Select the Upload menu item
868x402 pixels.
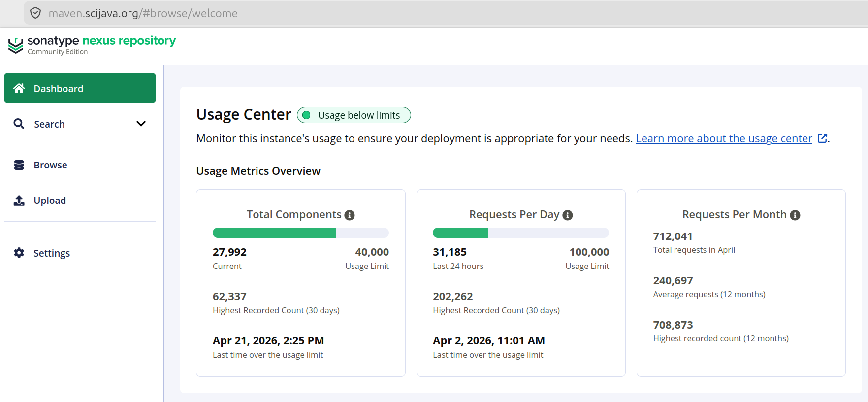tap(50, 201)
